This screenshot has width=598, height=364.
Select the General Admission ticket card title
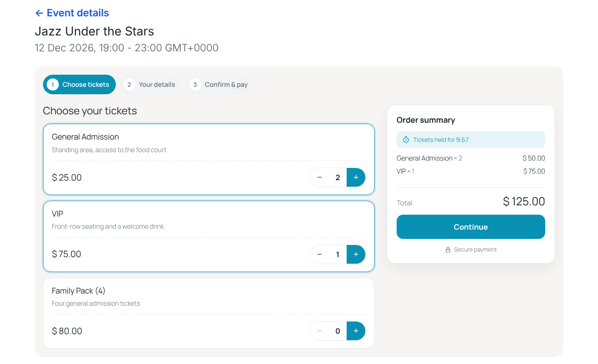[x=85, y=137]
